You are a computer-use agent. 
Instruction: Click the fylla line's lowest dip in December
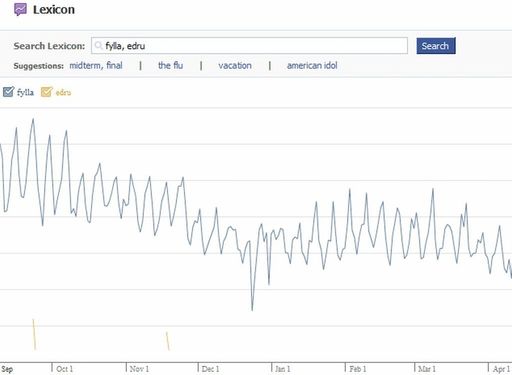pyautogui.click(x=252, y=310)
